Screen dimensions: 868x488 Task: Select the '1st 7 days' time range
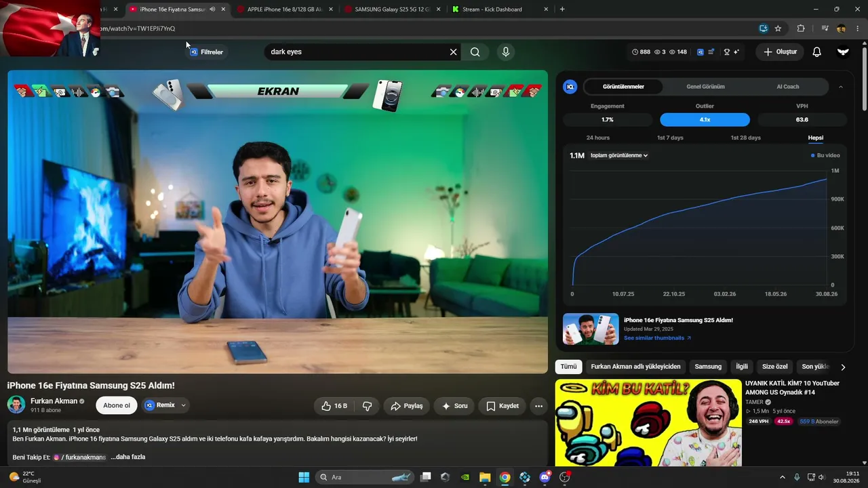670,138
